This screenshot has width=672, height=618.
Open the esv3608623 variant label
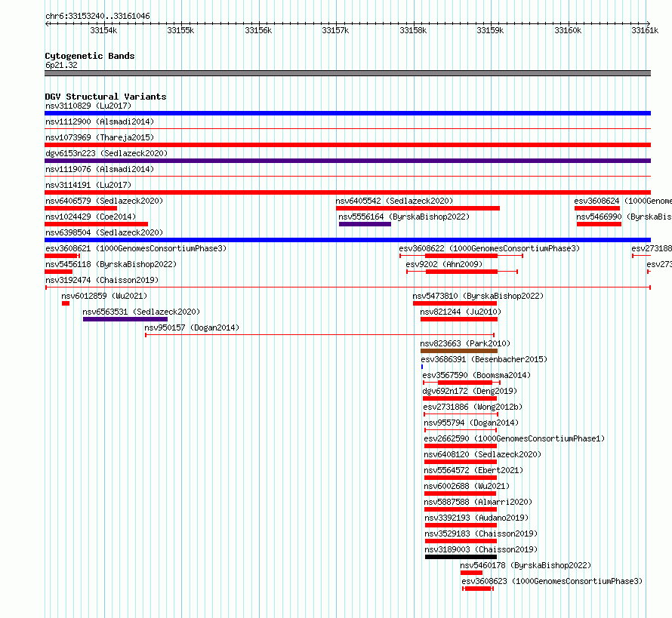pos(552,581)
